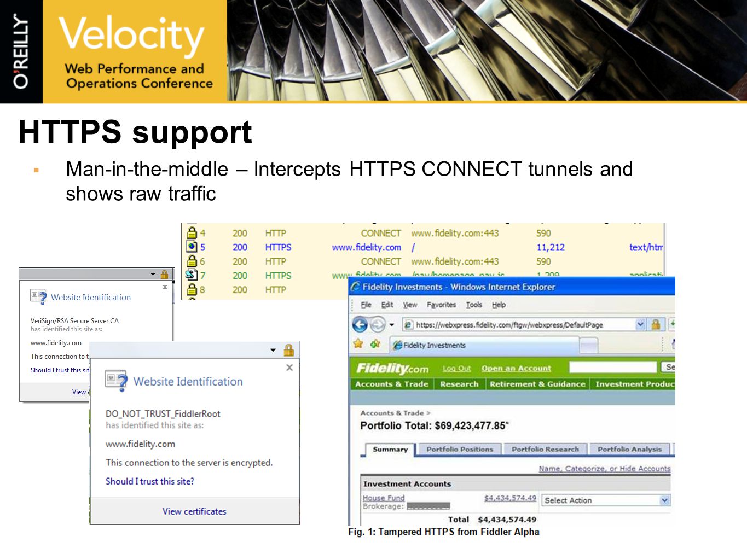The image size is (747, 560).
Task: Open a new blank browser tab
Action: click(x=588, y=345)
